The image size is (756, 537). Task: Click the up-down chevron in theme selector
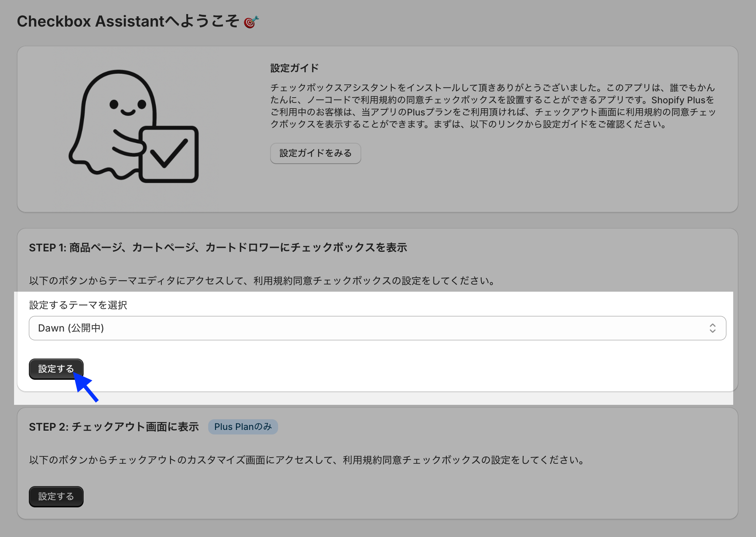(712, 328)
